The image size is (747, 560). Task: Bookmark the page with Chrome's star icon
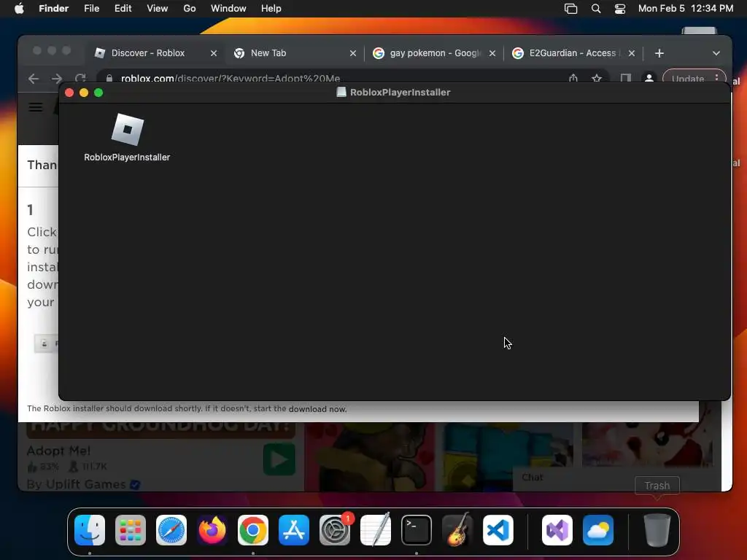[x=597, y=79]
